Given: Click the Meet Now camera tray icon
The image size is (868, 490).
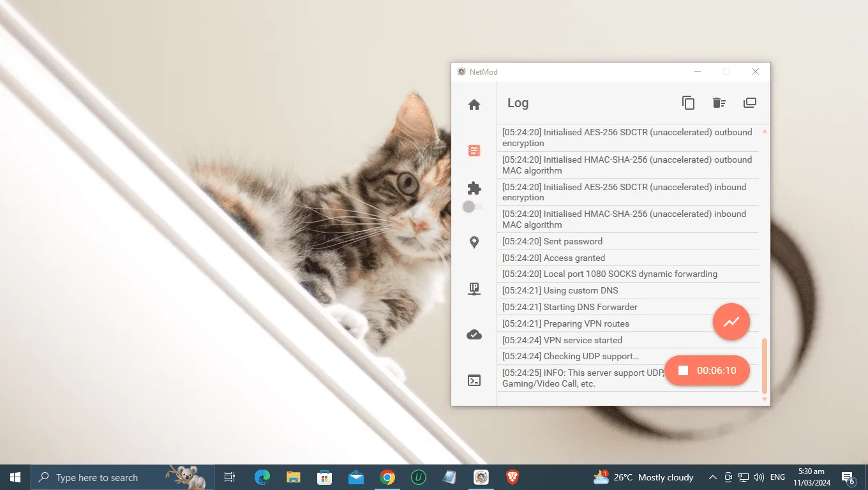Looking at the screenshot, I should pyautogui.click(x=728, y=477).
